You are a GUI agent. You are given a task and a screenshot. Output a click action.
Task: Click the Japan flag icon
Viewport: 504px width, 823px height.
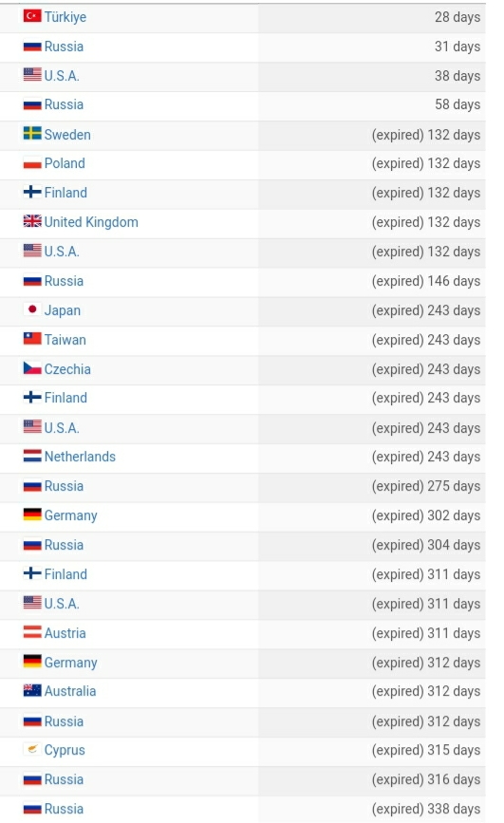32,309
